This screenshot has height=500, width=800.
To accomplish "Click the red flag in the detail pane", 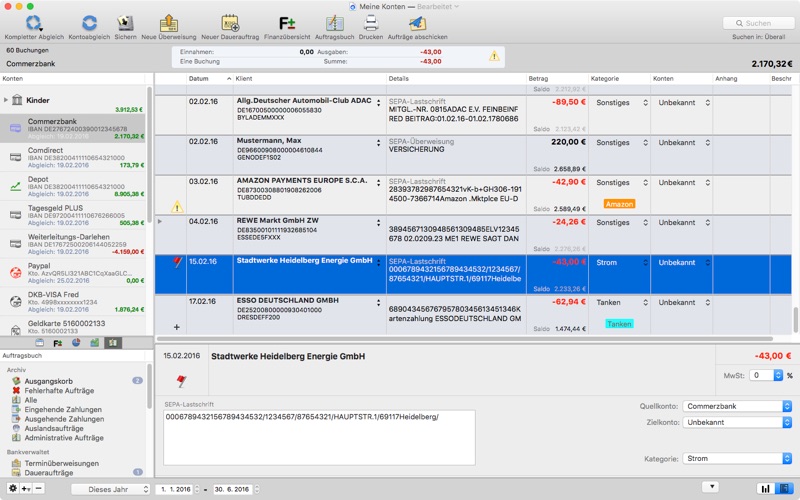I will [x=181, y=381].
